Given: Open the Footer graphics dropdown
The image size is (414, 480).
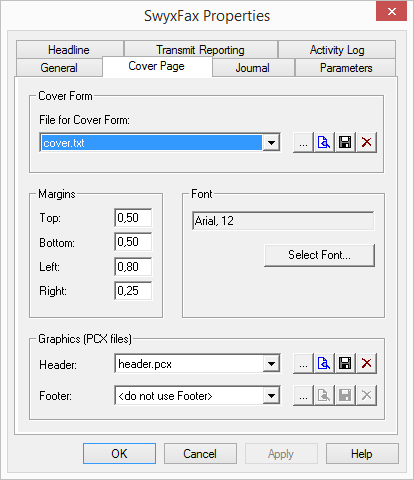Looking at the screenshot, I should [271, 396].
